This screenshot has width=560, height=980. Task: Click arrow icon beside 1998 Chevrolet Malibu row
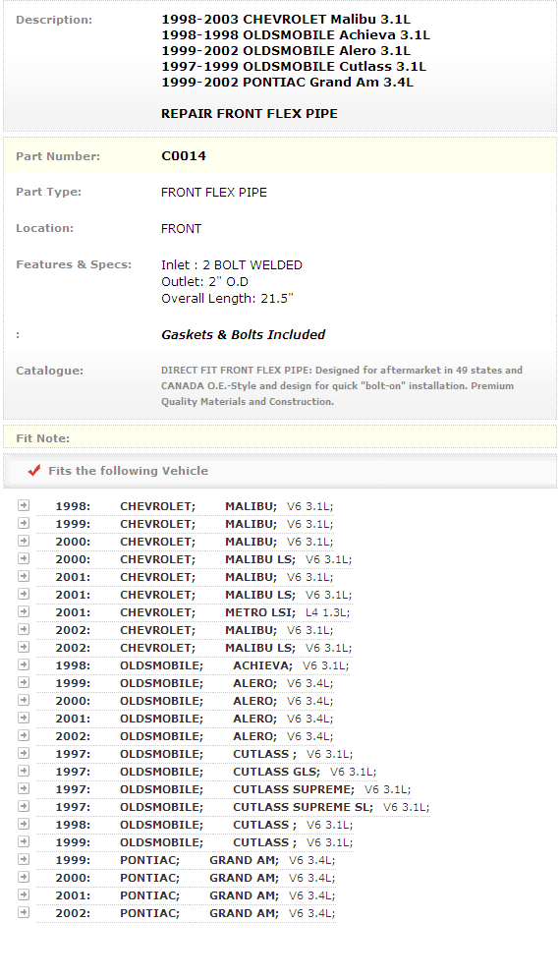(24, 505)
